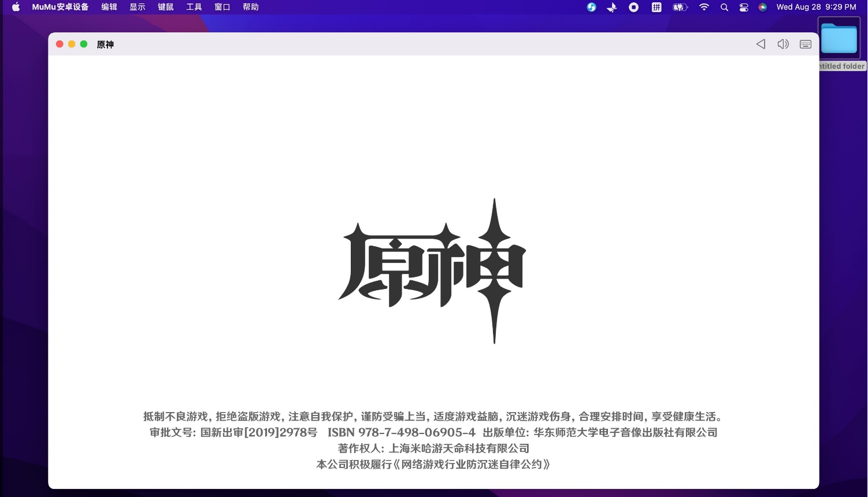Open Spotlight search magnifier icon
868x497 pixels.
724,7
